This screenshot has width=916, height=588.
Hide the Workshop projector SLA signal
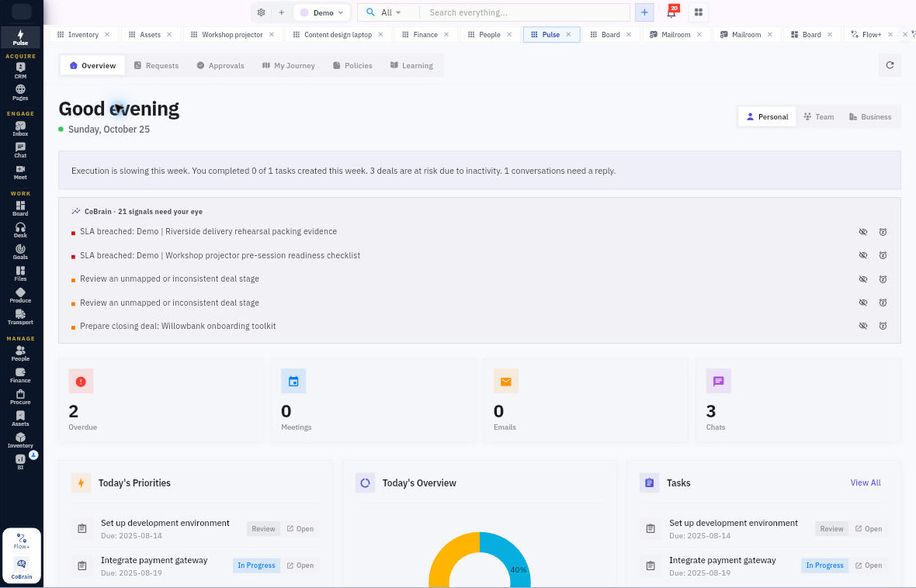(863, 255)
